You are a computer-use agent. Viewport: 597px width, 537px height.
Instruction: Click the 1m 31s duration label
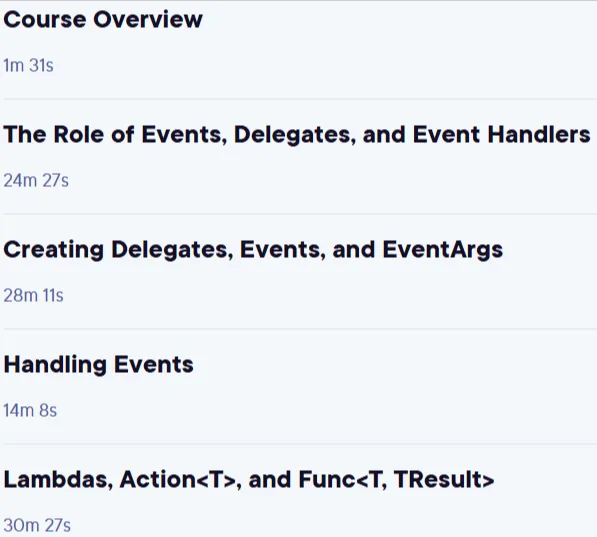28,66
